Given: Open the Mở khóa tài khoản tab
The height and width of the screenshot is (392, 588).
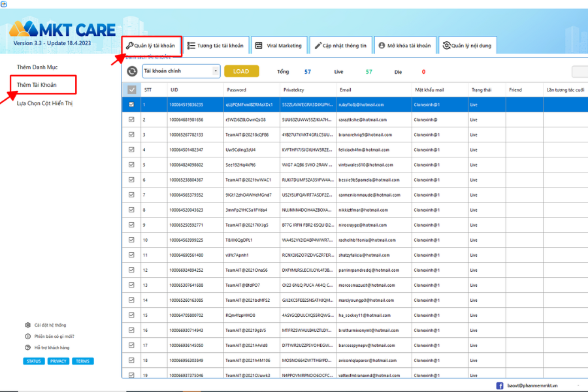Looking at the screenshot, I should 404,46.
